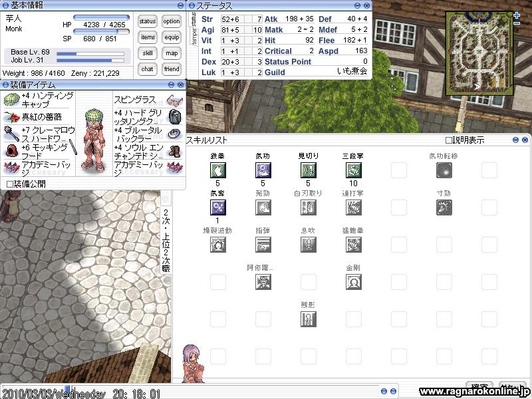This screenshot has height=399, width=532.
Task: Click the town minimap
Action: coord(479,53)
